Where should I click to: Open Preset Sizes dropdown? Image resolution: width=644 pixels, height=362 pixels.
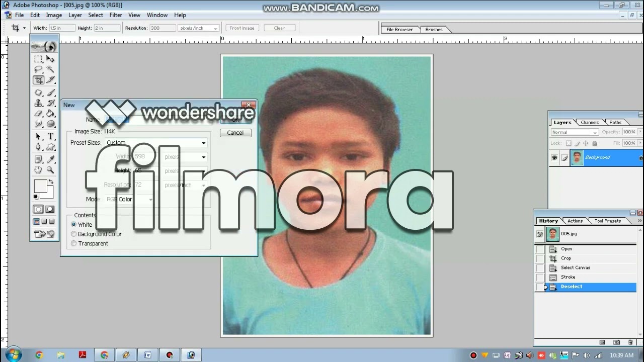coord(203,143)
